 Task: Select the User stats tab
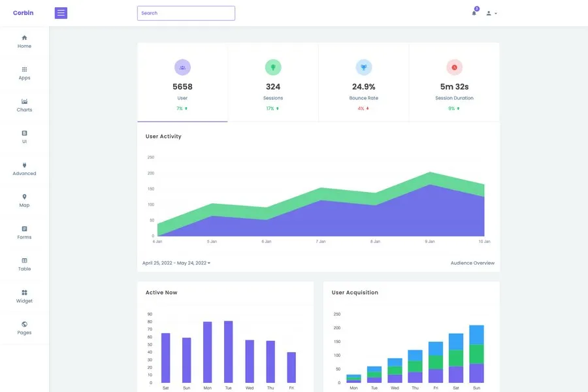[182, 83]
